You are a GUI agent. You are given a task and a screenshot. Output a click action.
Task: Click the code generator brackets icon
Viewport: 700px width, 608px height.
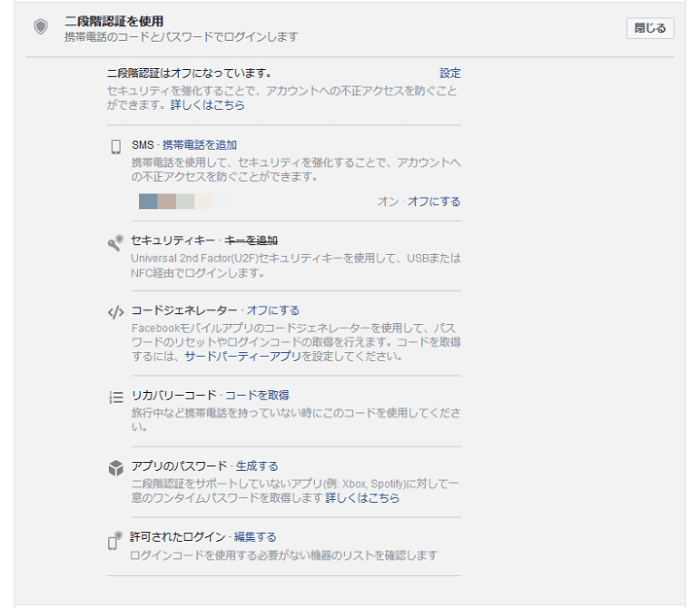tap(116, 312)
